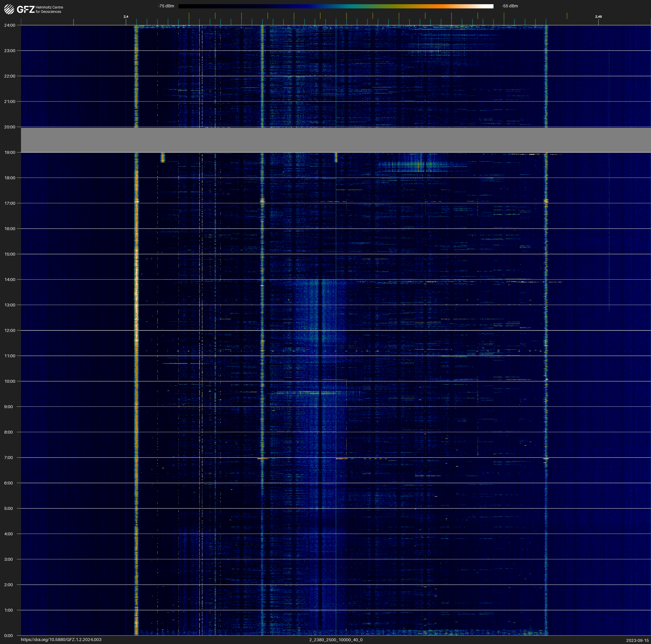
Task: Click the 2_2380_2500_10000_40_0 file name label
Action: point(336,640)
